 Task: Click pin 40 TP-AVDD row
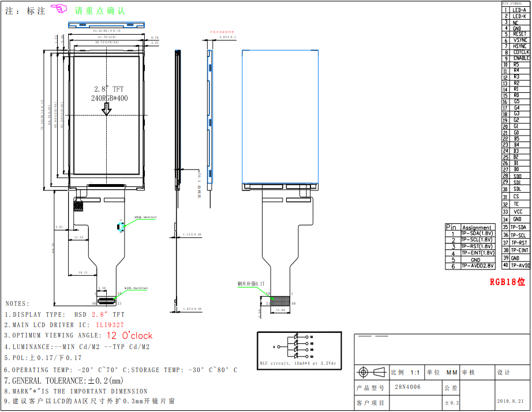coord(516,265)
